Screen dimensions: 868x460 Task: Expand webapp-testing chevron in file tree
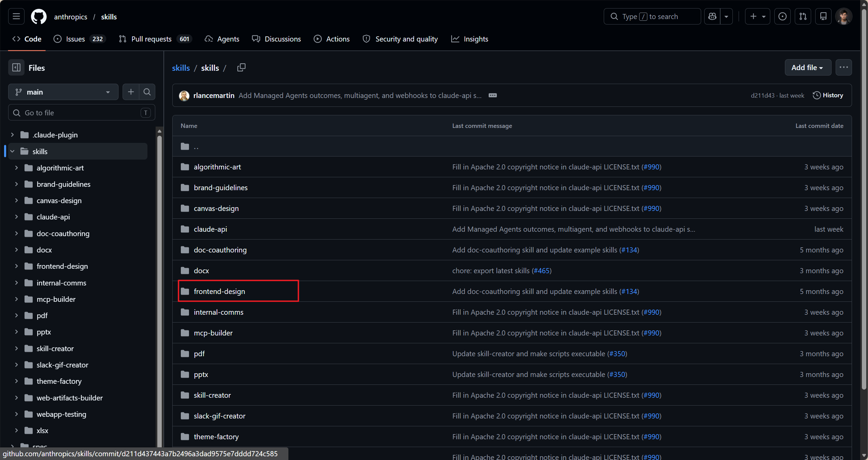tap(16, 414)
